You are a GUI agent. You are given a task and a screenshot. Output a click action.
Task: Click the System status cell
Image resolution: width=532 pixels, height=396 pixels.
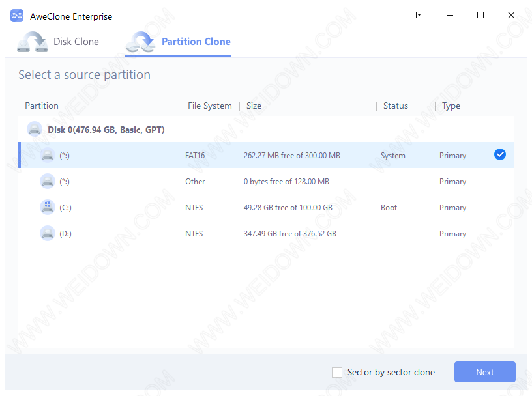click(x=393, y=156)
